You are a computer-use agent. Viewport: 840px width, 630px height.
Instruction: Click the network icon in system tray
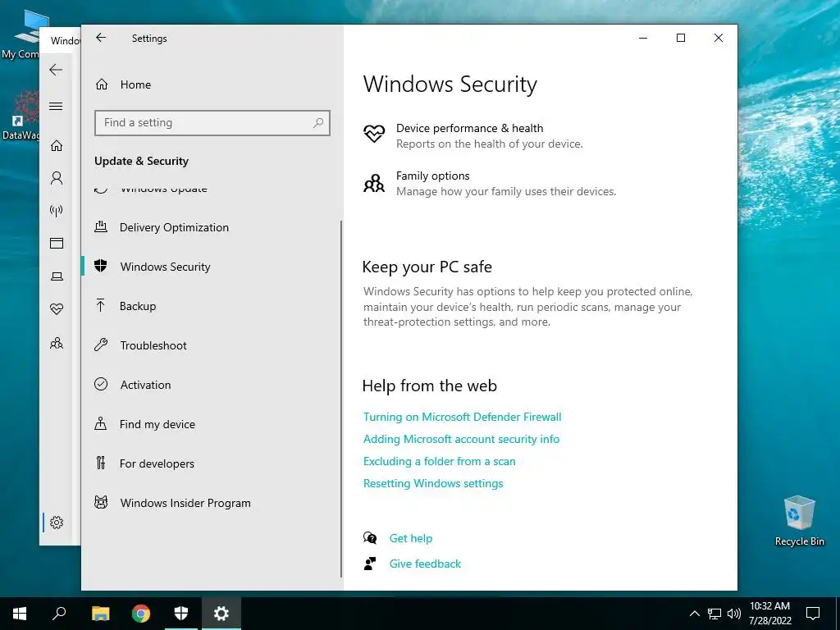[x=714, y=614]
